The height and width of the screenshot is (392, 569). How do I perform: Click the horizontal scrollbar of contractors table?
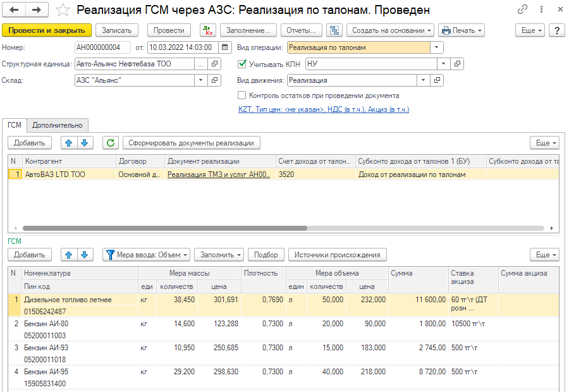[164, 228]
